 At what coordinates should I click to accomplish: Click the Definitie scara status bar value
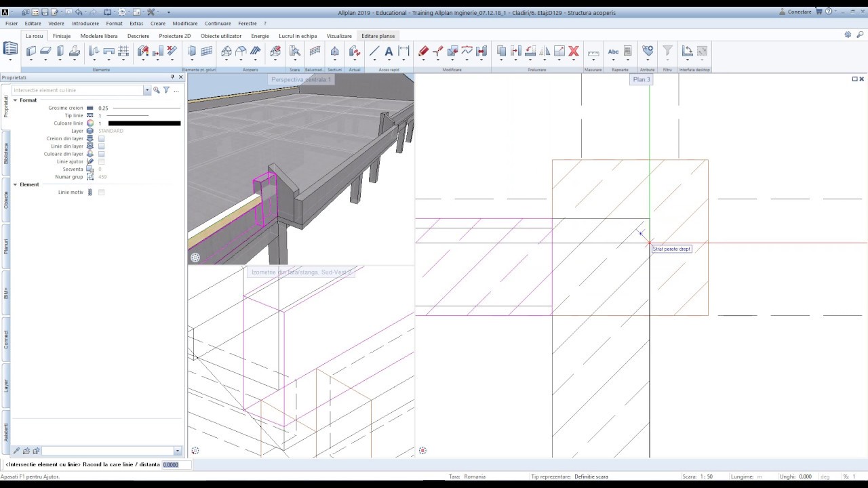(x=591, y=476)
